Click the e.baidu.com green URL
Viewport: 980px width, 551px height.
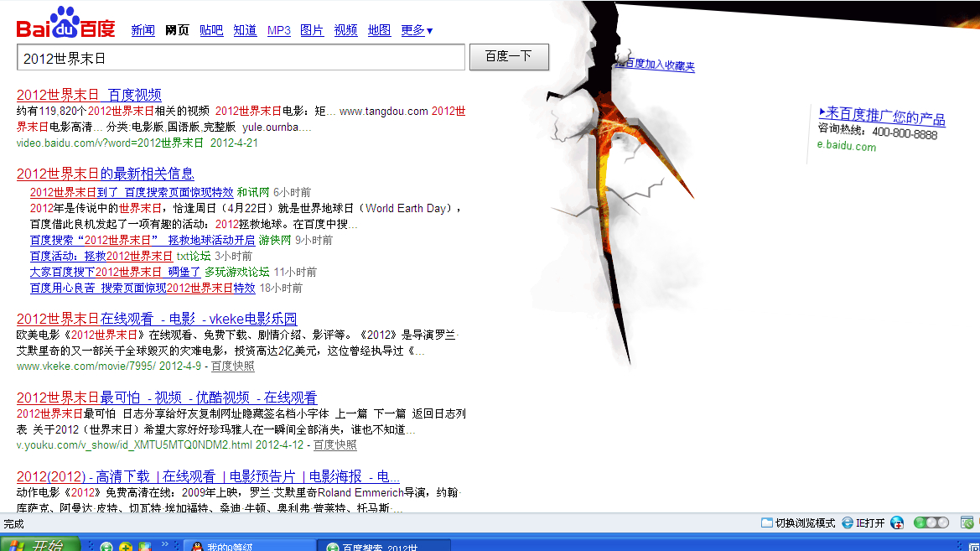click(x=846, y=146)
